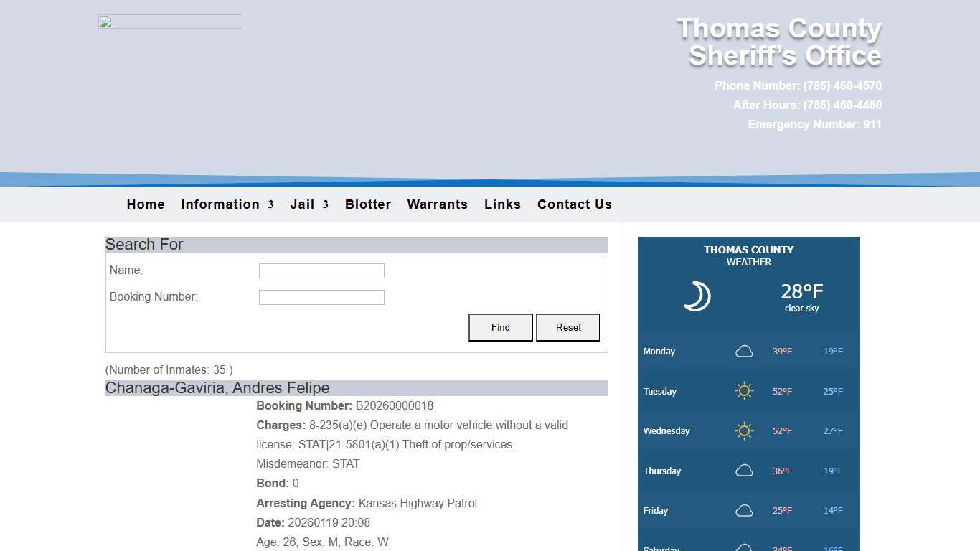Open the Links menu item
980x551 pixels.
click(502, 204)
